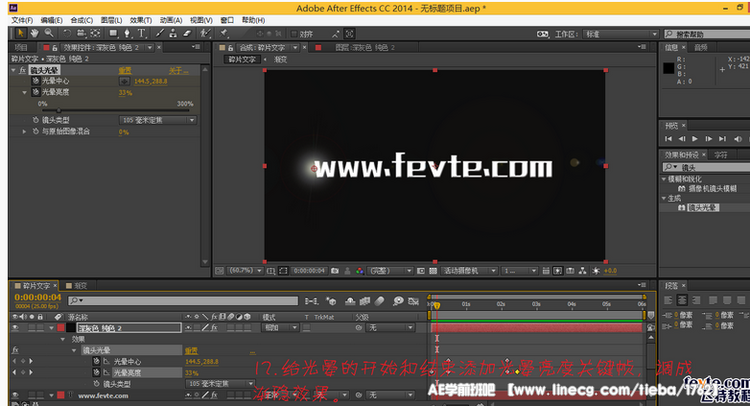Viewport: 750px width, 406px height.
Task: Click the play button in preview panel
Action: [x=695, y=139]
